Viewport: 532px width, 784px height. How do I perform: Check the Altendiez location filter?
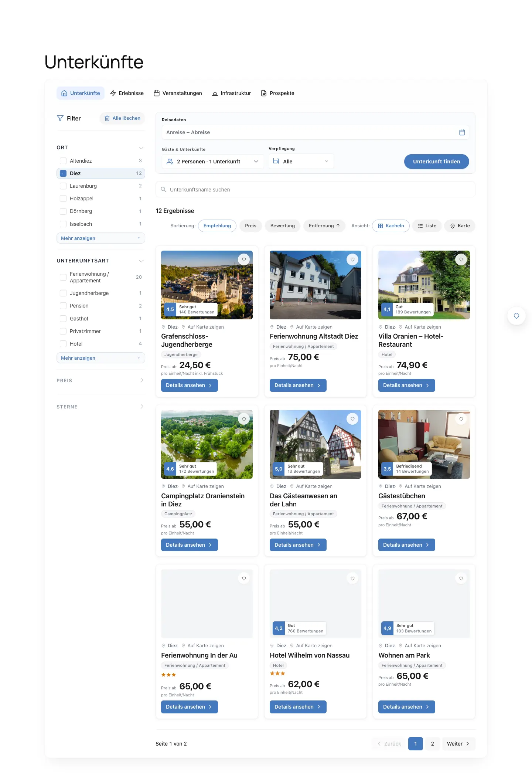[63, 161]
